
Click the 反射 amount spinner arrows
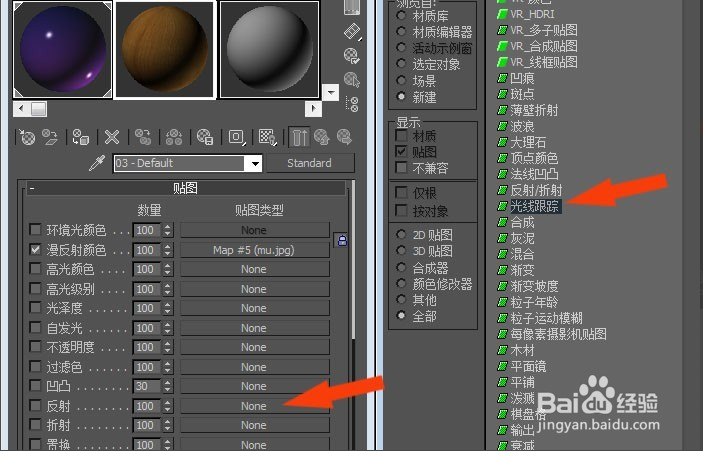167,406
